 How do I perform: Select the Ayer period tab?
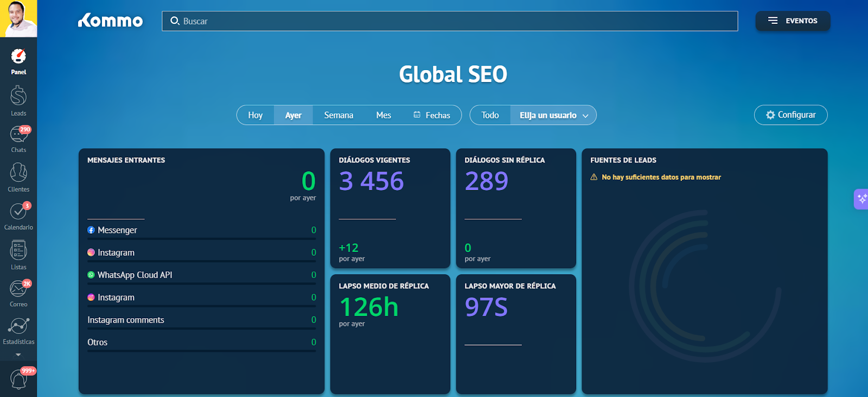pos(293,115)
